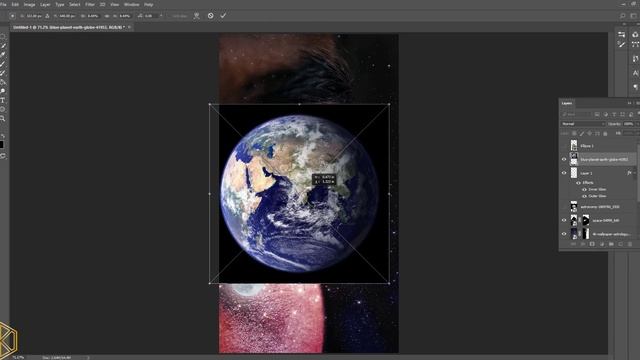640x360 pixels.
Task: Filter layers by adjustment layers icon
Action: tap(606, 114)
